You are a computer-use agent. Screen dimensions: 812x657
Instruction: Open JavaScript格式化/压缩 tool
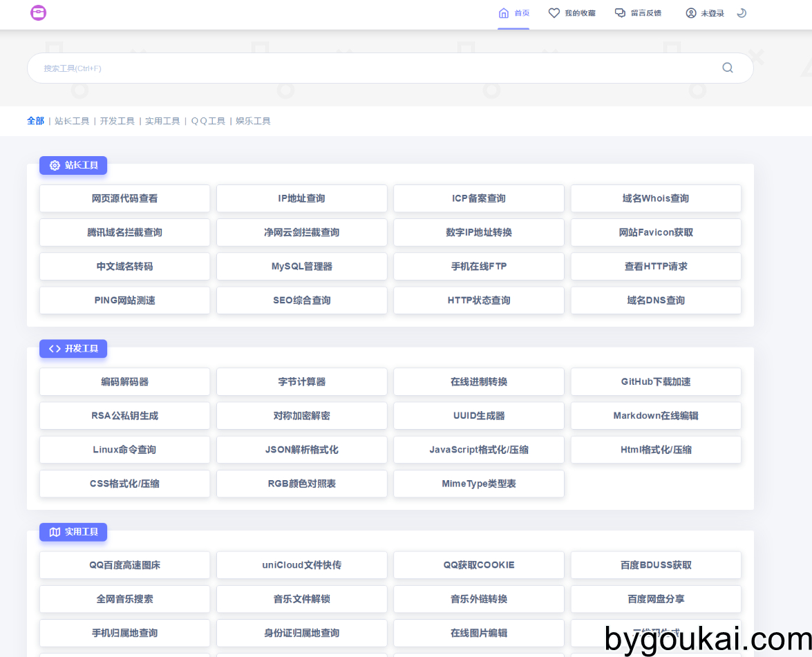point(479,449)
